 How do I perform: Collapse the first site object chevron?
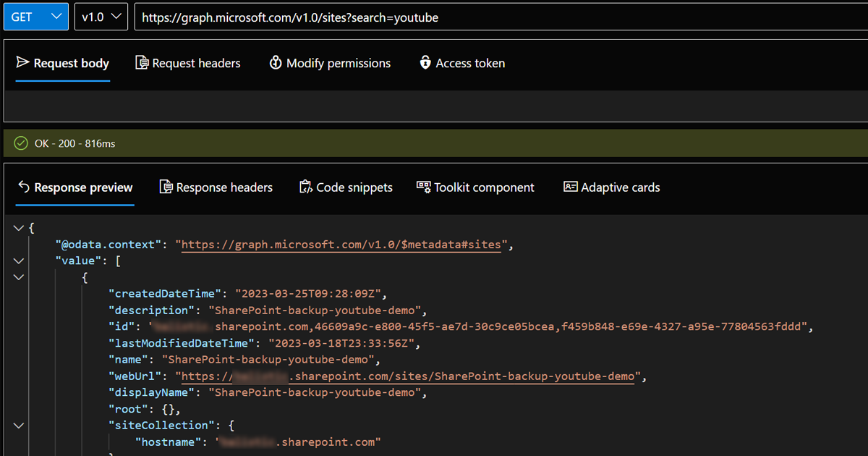19,277
